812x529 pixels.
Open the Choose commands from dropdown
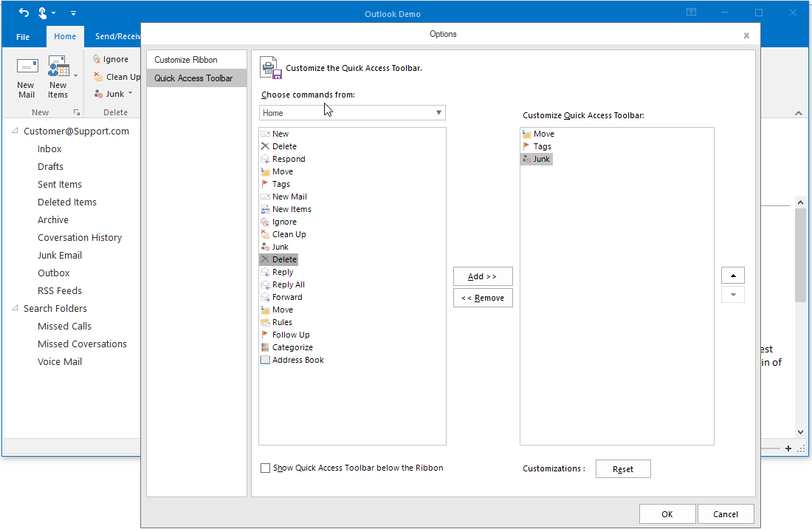click(x=352, y=113)
